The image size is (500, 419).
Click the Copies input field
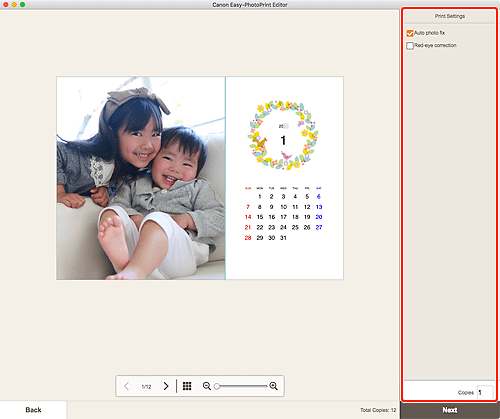pos(485,392)
